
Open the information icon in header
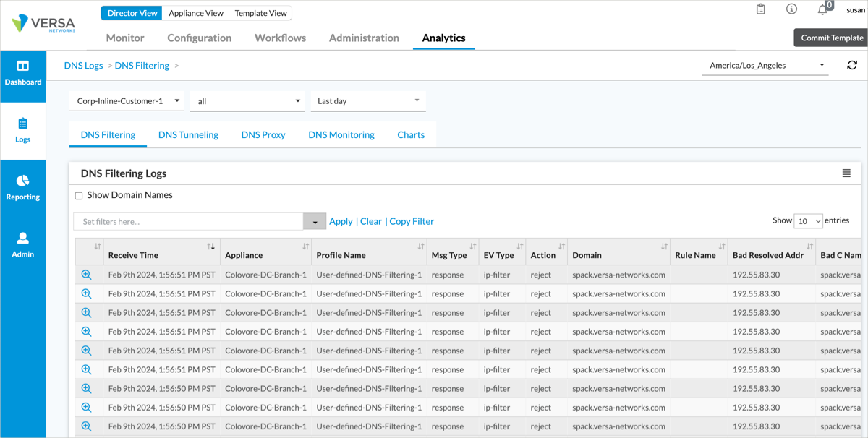[x=791, y=9]
